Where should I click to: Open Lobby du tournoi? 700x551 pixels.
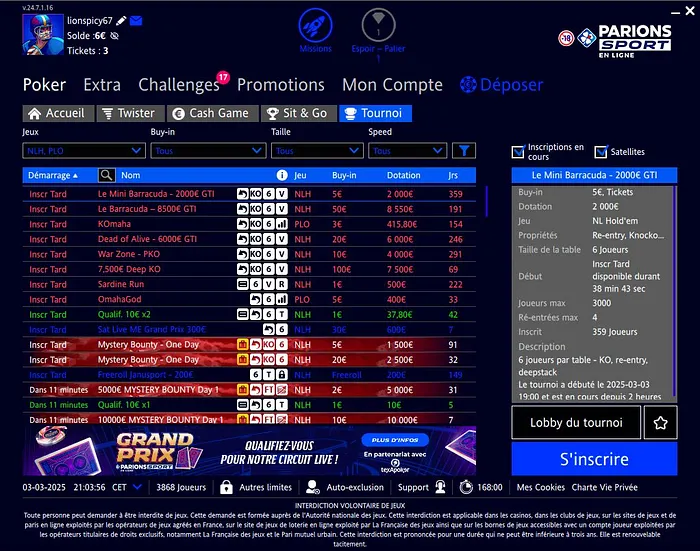point(576,422)
